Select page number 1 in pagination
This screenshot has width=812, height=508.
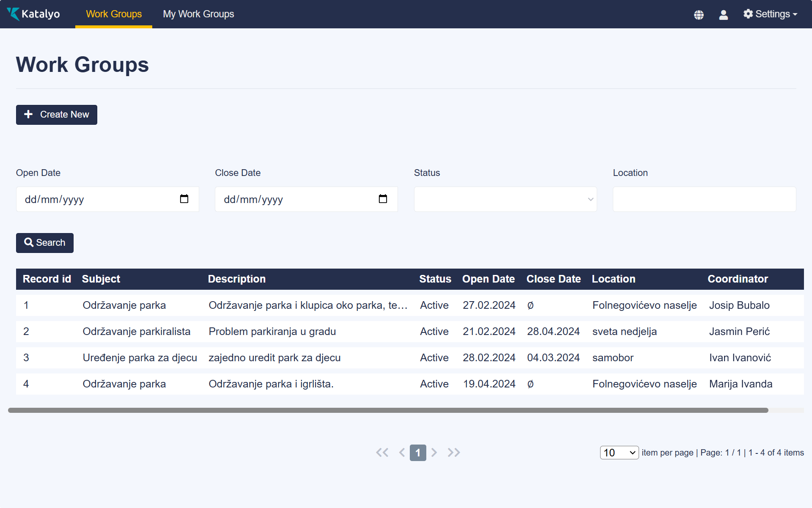click(418, 453)
